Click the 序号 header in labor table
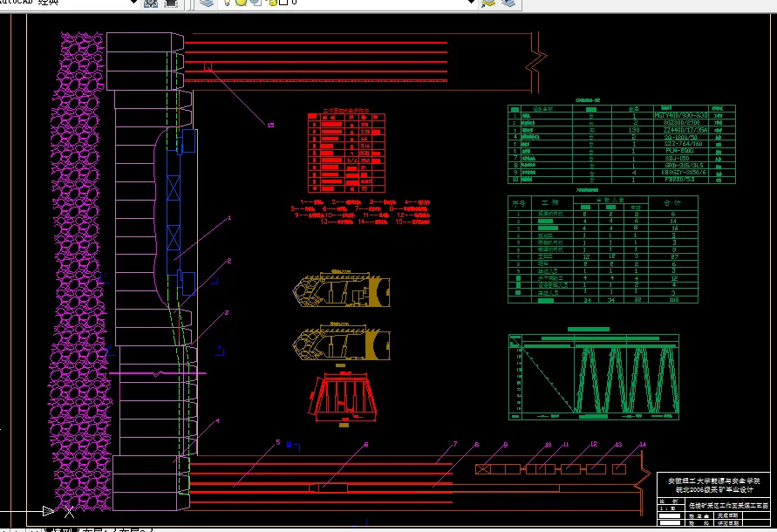Screen dimensions: 777x532 [x=519, y=203]
